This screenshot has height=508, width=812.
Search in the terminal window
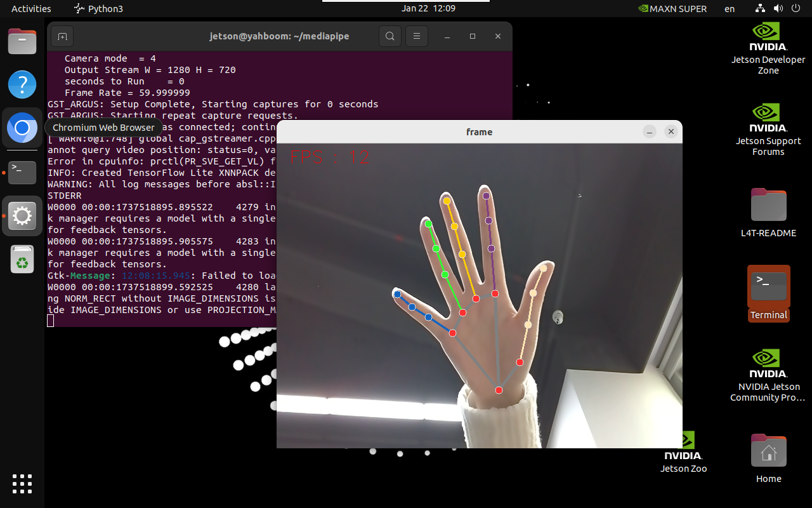point(390,37)
